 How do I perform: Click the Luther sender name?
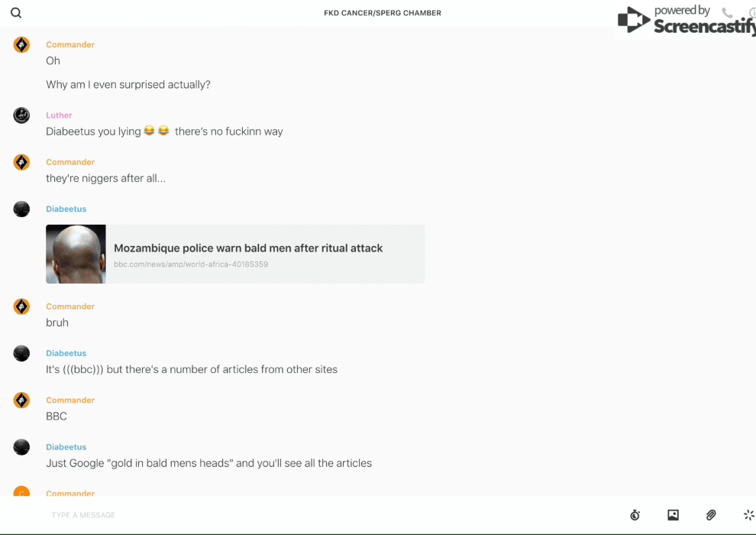tap(59, 115)
